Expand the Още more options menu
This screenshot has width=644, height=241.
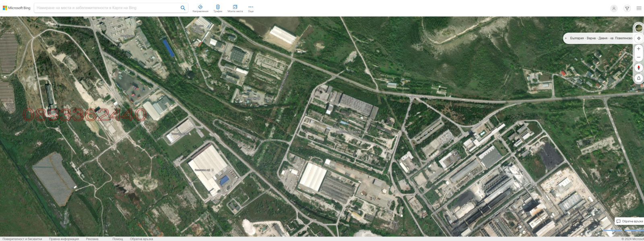click(251, 8)
